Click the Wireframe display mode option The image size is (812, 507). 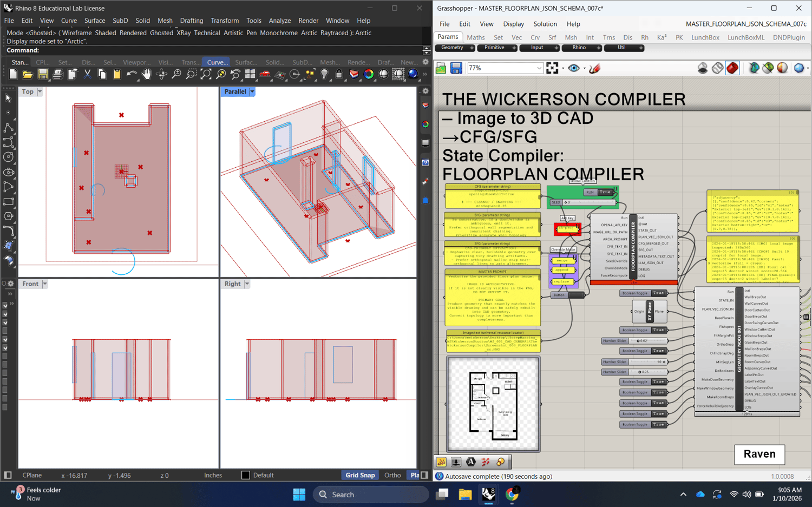(x=76, y=32)
